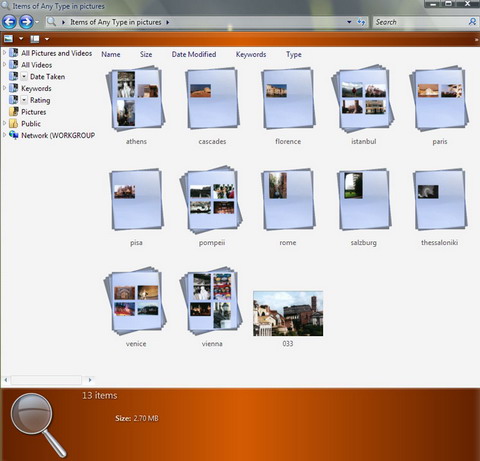Expand the Rating dropdown arrow
The height and width of the screenshot is (461, 480).
[24, 100]
